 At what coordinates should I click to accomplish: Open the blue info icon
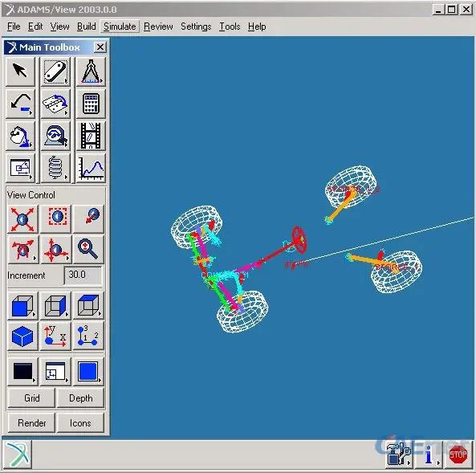[429, 455]
